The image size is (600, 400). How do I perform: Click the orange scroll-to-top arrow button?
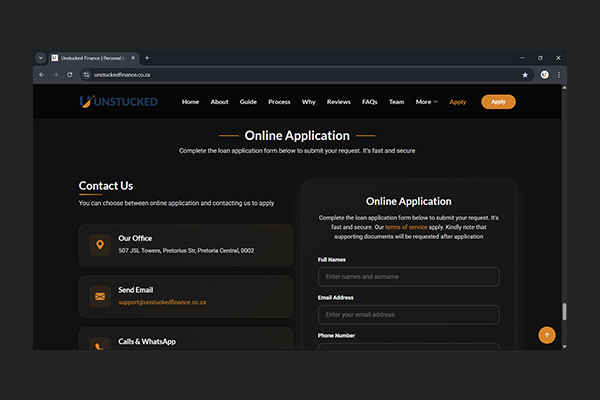pos(547,335)
